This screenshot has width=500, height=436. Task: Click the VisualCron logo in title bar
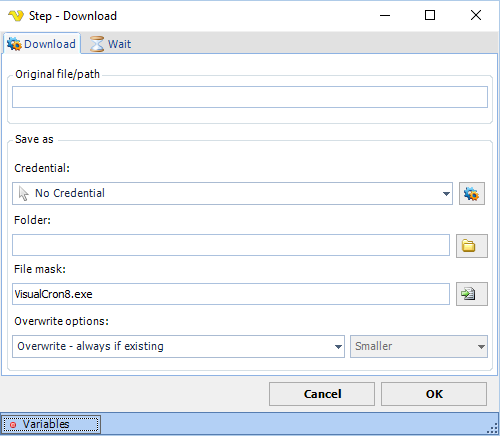point(16,16)
